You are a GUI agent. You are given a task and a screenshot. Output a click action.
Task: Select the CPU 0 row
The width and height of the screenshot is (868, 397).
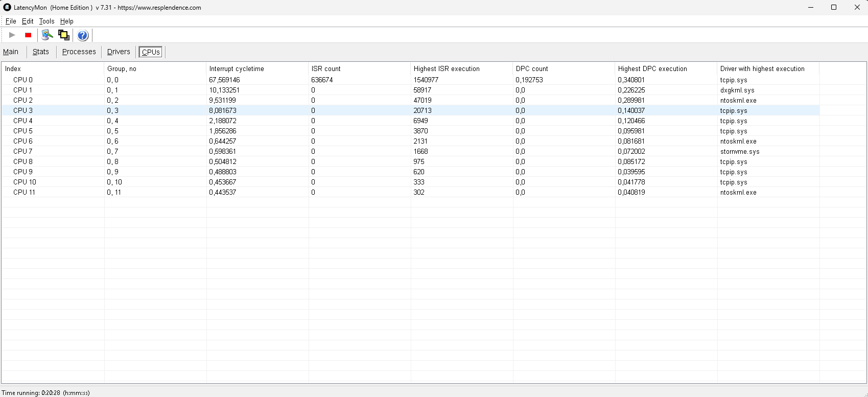coord(411,80)
